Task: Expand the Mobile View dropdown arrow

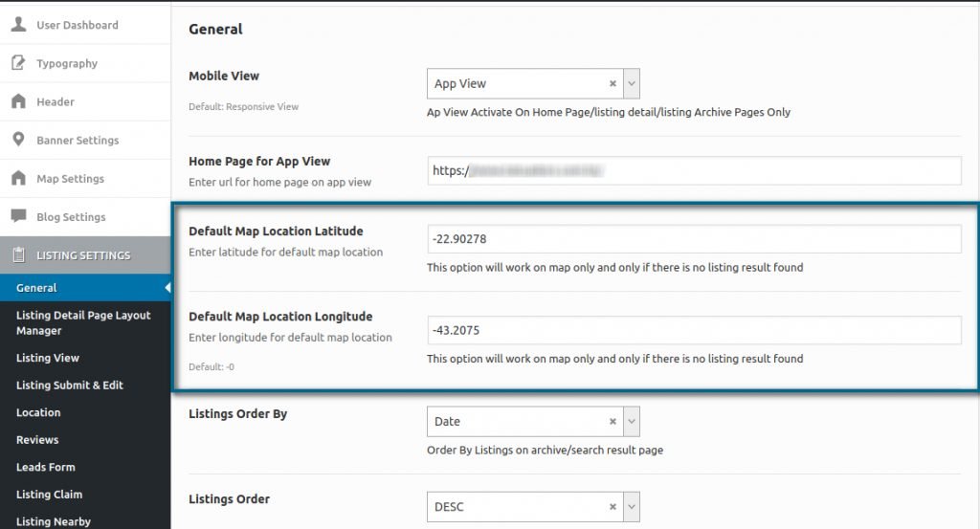Action: tap(632, 83)
